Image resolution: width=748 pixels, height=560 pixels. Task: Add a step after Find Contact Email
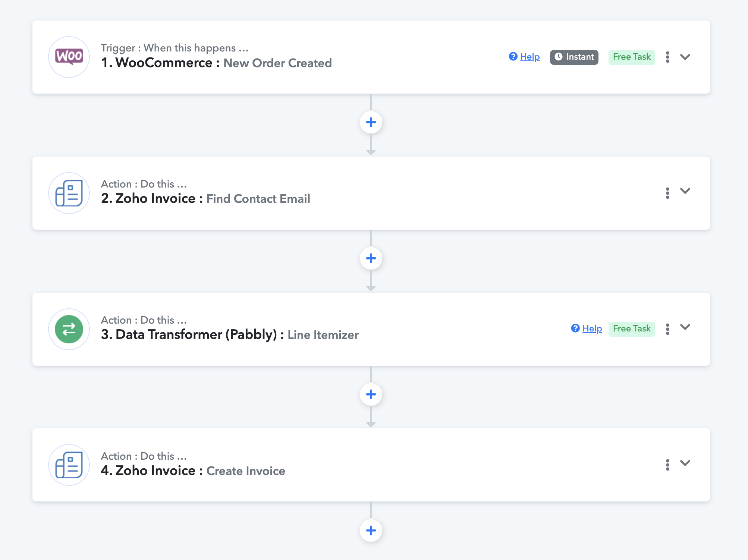click(x=371, y=258)
